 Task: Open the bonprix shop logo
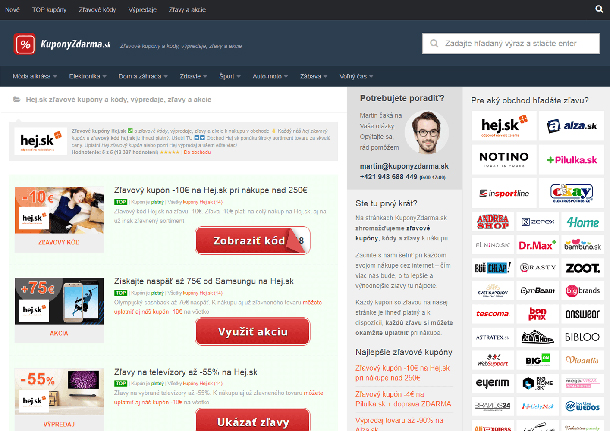tap(537, 314)
